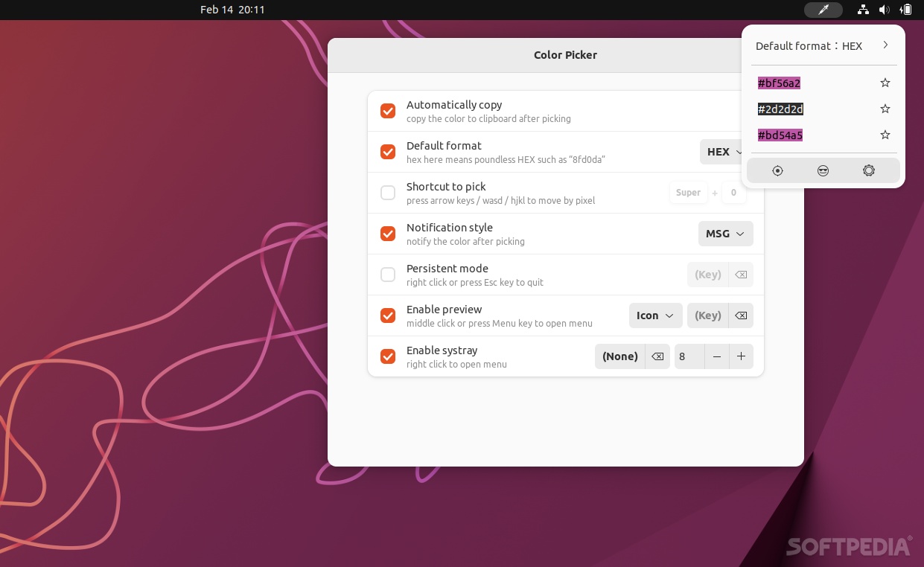Clear the Enable preview key with the backspace button
Image resolution: width=924 pixels, height=567 pixels.
740,315
